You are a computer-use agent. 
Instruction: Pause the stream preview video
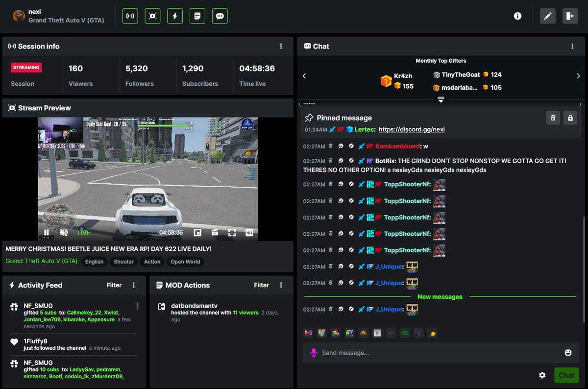click(47, 233)
